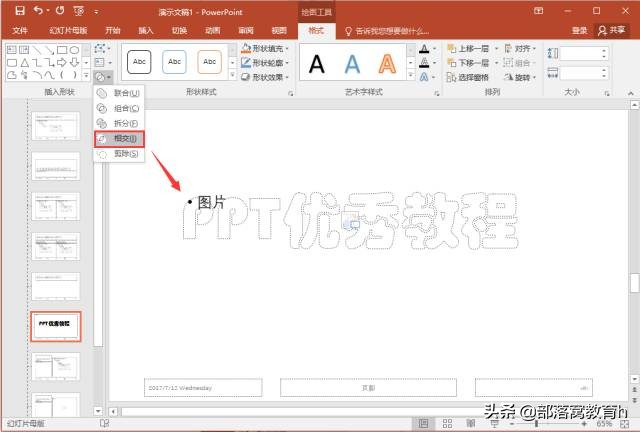Expand the shape styles gallery More arrow
Screen dimensions: 640x432
pyautogui.click(x=232, y=75)
